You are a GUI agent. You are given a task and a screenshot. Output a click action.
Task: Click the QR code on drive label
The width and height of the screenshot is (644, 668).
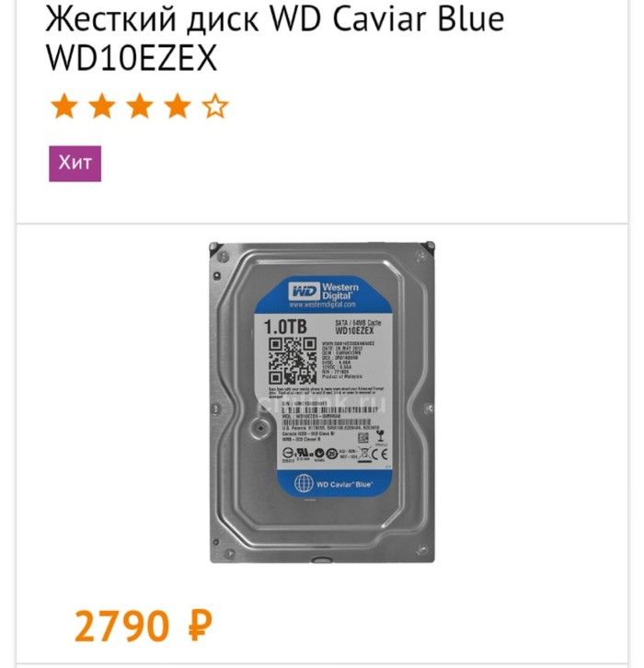(x=293, y=361)
